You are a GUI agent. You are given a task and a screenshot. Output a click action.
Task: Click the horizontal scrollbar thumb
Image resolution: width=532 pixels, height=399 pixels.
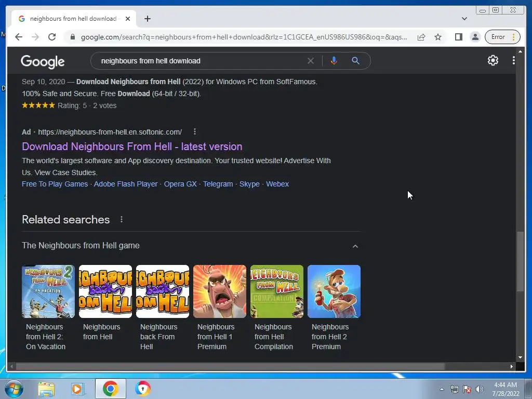(230, 366)
